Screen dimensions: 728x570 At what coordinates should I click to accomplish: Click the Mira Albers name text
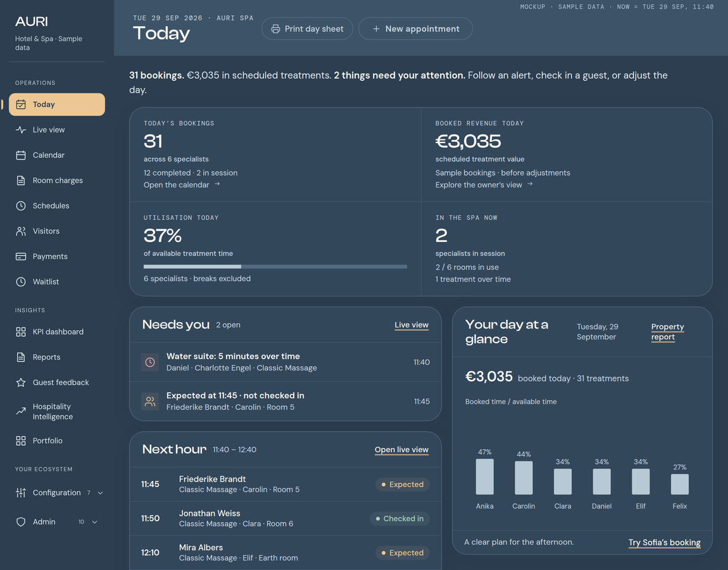pos(201,548)
